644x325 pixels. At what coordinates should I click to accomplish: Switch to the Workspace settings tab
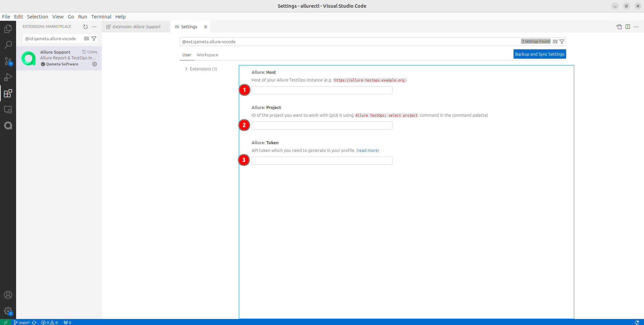coord(207,55)
